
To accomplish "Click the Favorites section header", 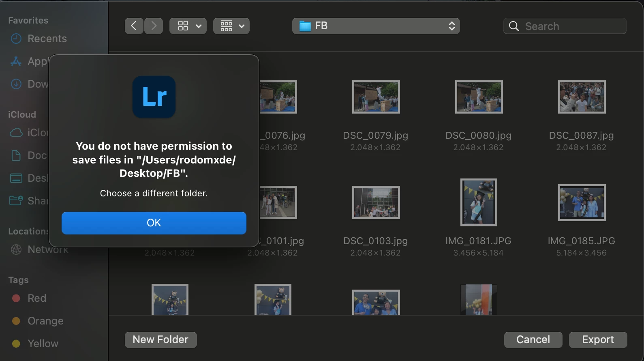I will point(28,20).
